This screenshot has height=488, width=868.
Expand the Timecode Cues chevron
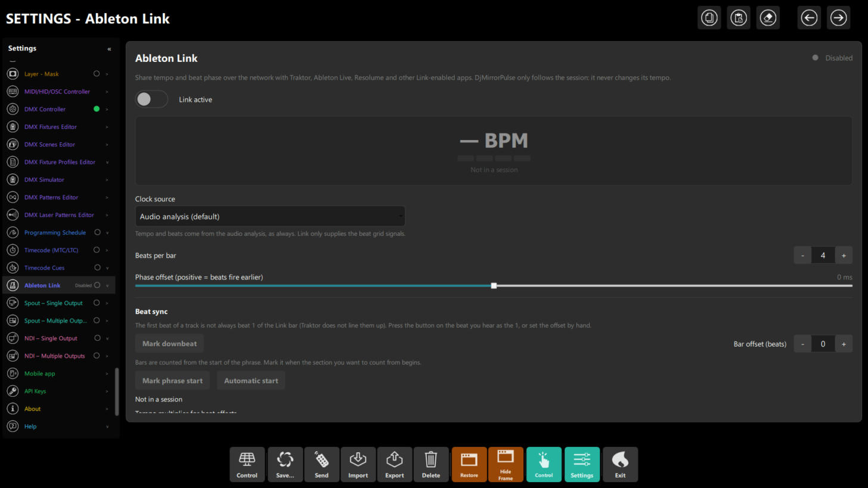[107, 268]
